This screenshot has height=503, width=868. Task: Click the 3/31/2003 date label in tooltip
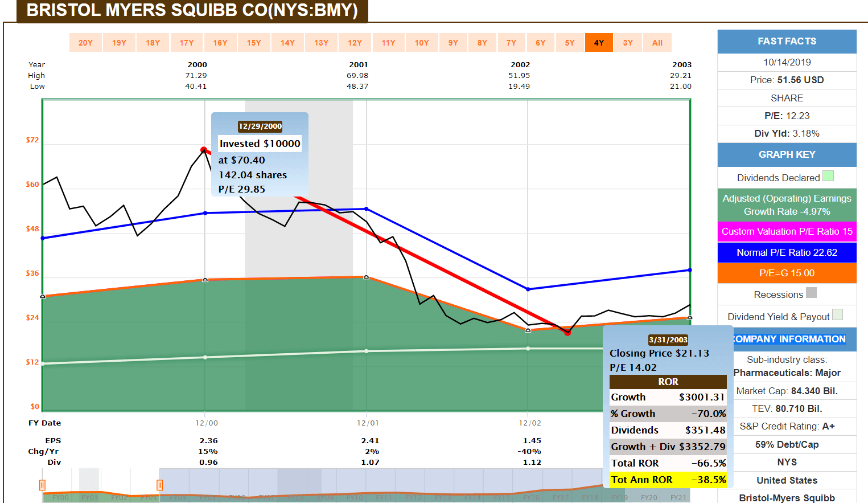coord(668,340)
